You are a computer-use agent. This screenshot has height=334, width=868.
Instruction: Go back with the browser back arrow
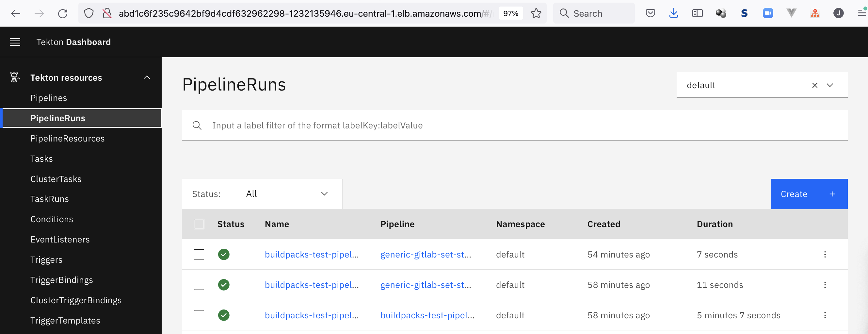coord(15,13)
